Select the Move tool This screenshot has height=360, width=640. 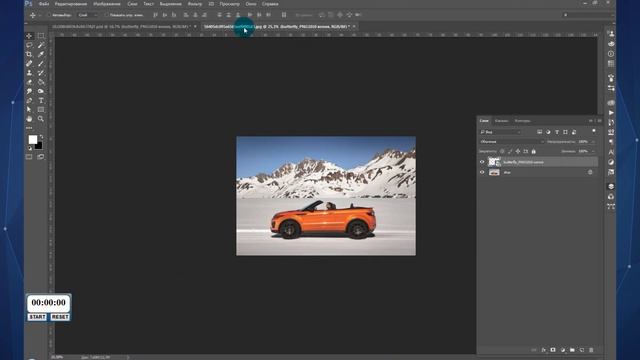(29, 36)
